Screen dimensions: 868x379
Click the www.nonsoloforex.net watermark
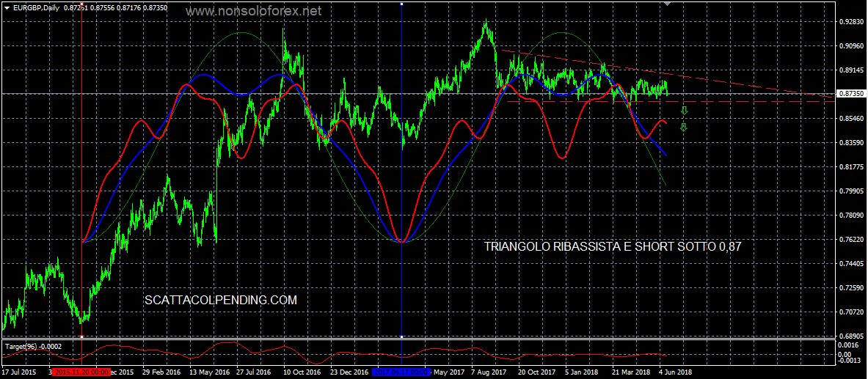point(253,12)
